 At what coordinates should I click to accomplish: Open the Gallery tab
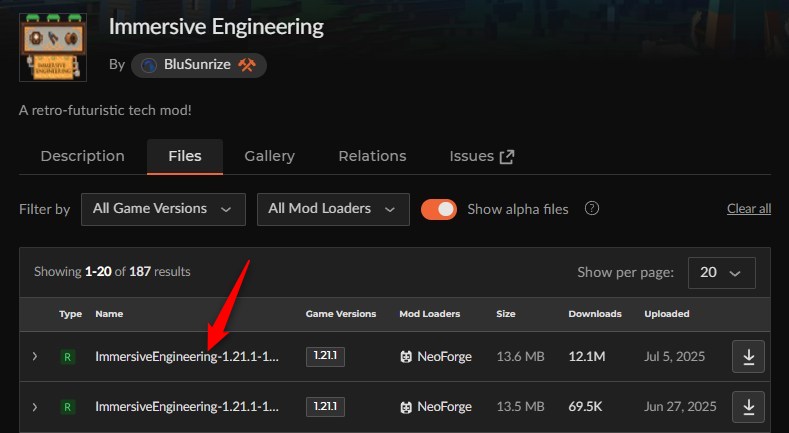(270, 156)
